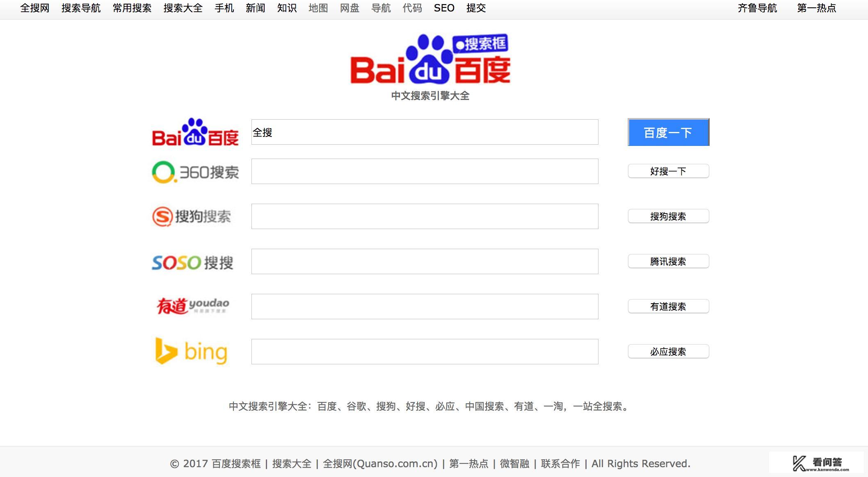Open 搜索导航 in the top navigation
Screen dimensions: 868x477
tap(81, 8)
